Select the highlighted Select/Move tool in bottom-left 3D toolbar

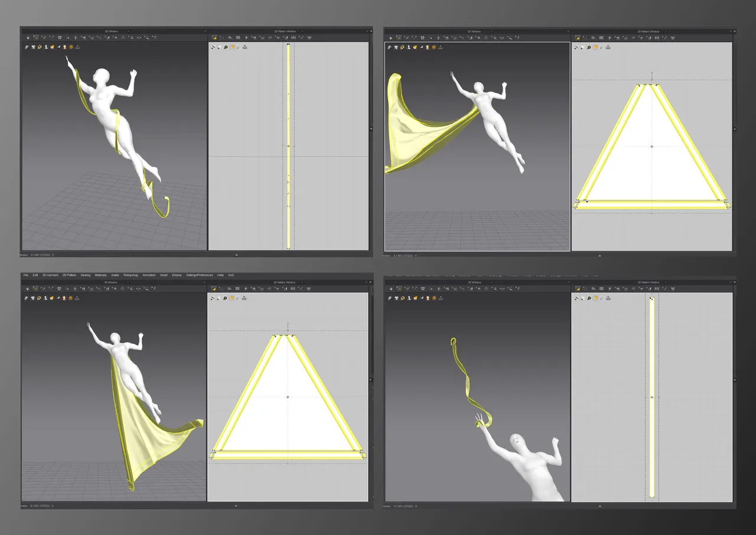point(35,288)
